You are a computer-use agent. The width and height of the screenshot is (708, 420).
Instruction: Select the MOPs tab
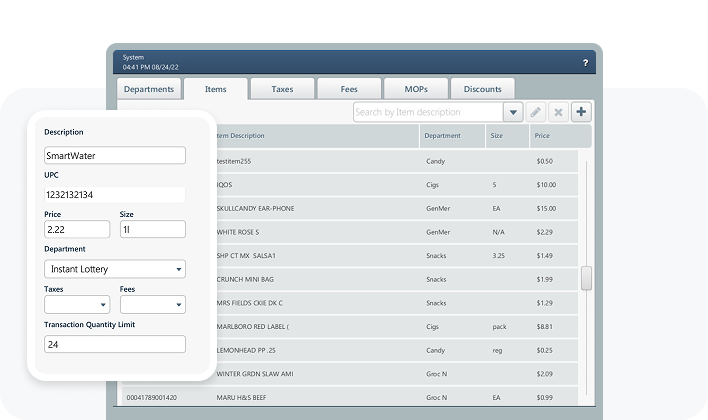(x=416, y=89)
